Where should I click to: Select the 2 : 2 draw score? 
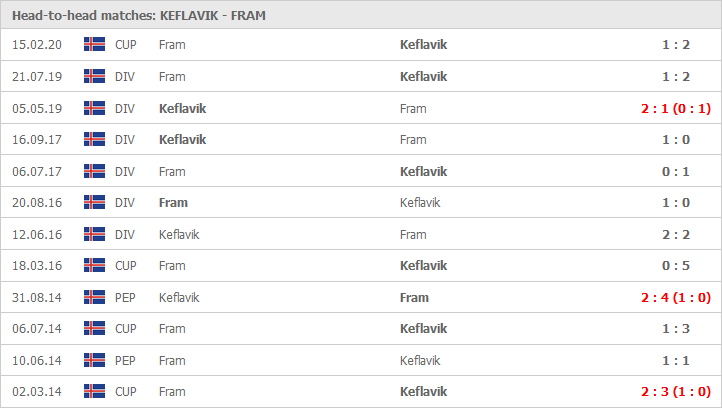676,234
